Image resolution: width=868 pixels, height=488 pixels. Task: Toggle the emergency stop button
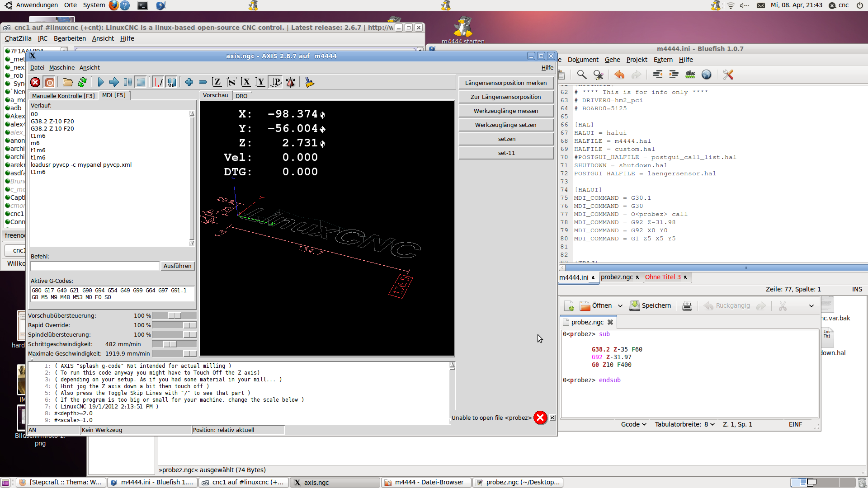(x=35, y=82)
